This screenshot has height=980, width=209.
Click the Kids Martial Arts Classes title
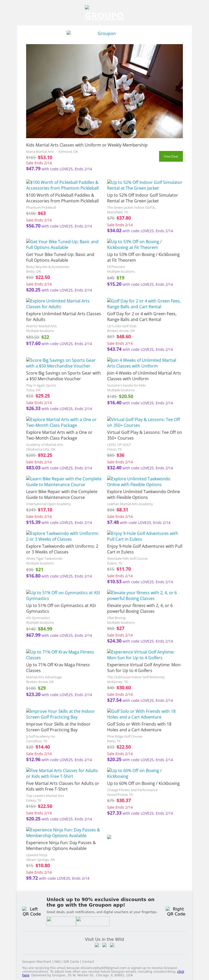(87, 145)
